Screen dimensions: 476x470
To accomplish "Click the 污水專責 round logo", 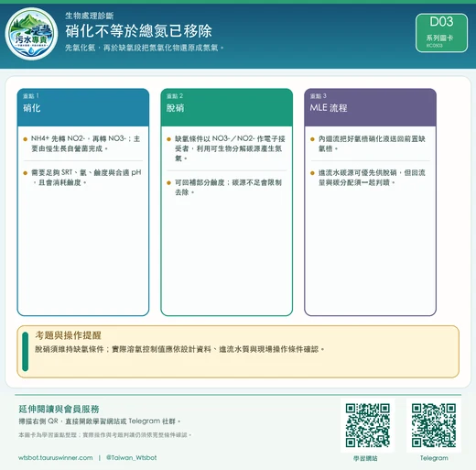I will 31,34.
